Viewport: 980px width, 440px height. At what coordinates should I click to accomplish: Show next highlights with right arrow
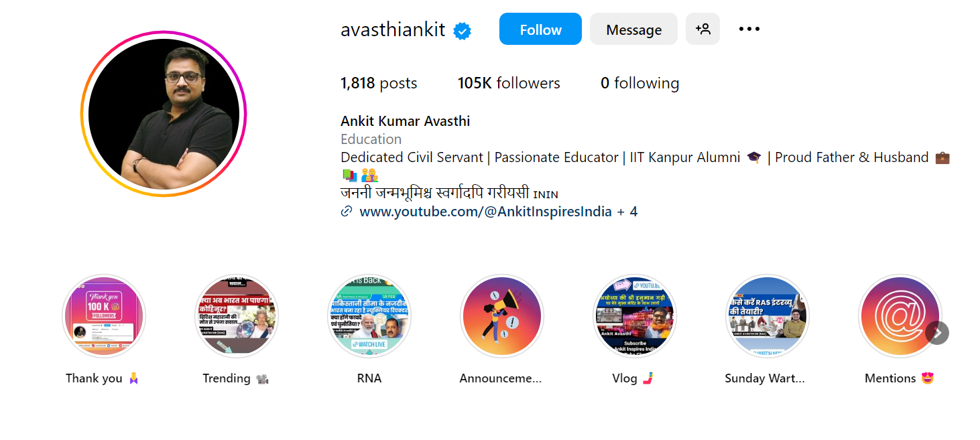pos(937,333)
